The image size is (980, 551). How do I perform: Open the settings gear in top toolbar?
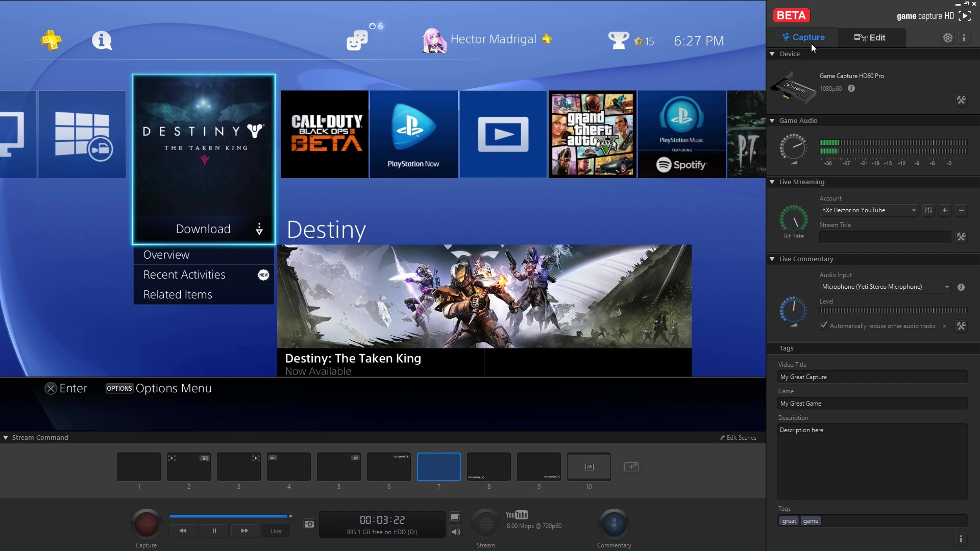947,38
